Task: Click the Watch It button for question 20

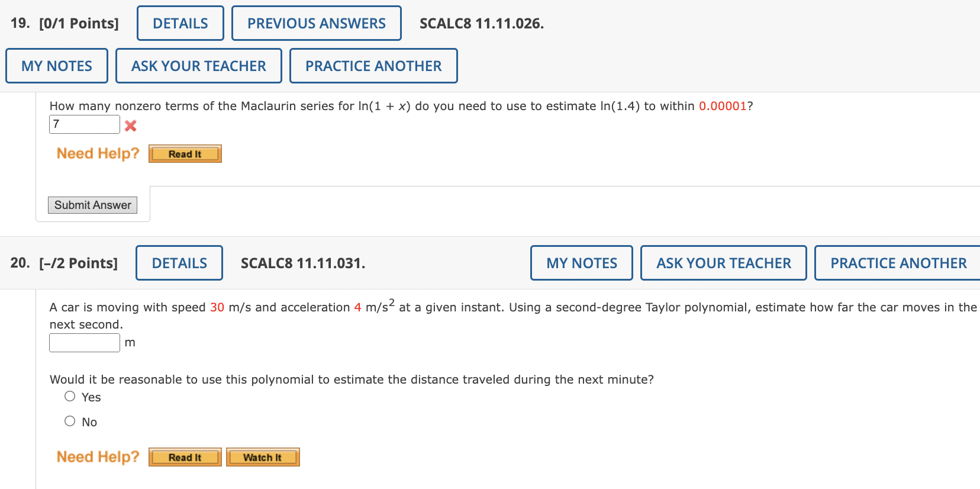Action: 262,456
